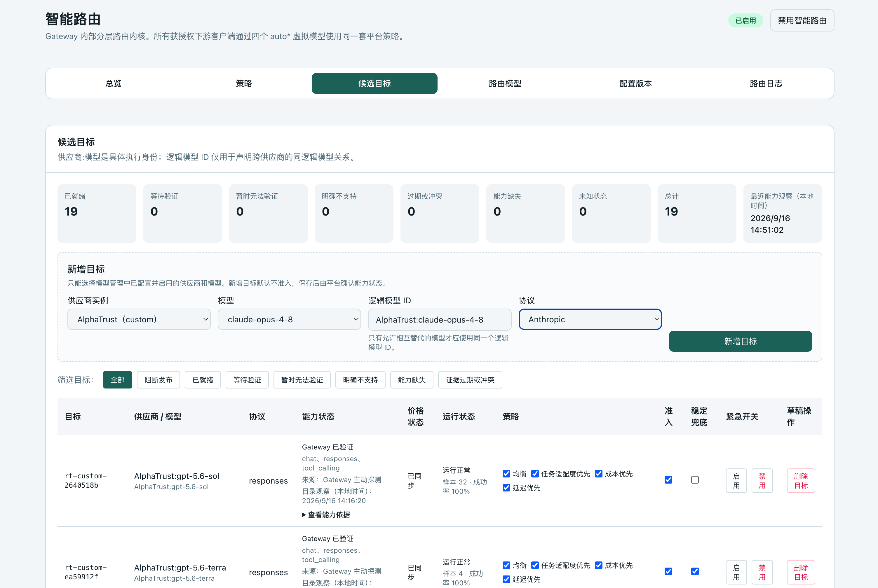Click the green 新增目标 button
Image resolution: width=878 pixels, height=588 pixels.
pyautogui.click(x=740, y=341)
